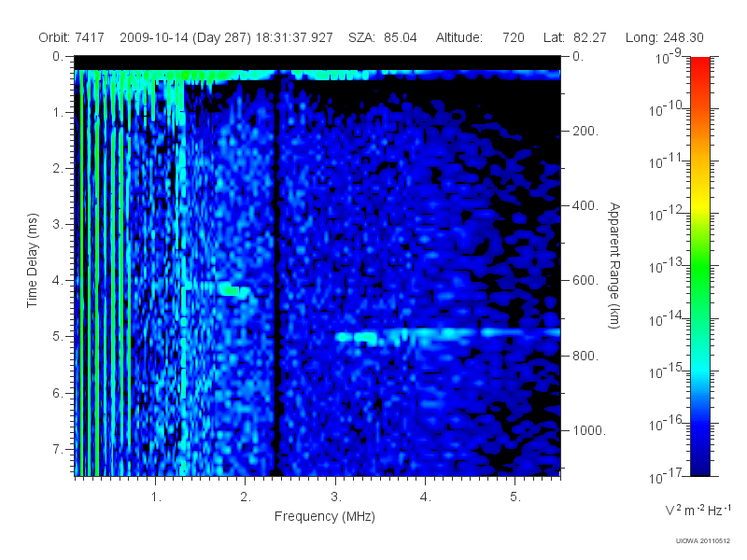The height and width of the screenshot is (560, 747).
Task: Click the SZA: 85.04 value
Action: coord(383,37)
